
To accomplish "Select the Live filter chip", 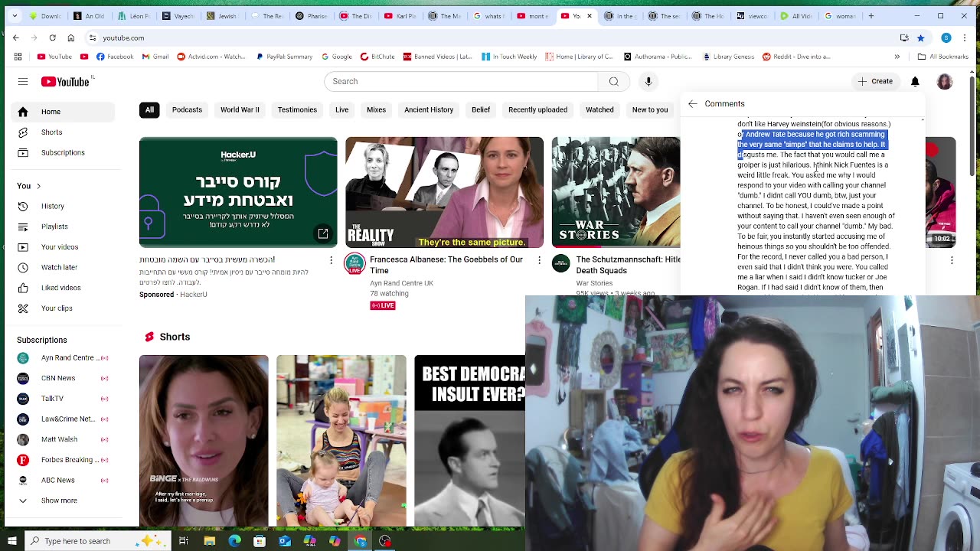I will [341, 110].
